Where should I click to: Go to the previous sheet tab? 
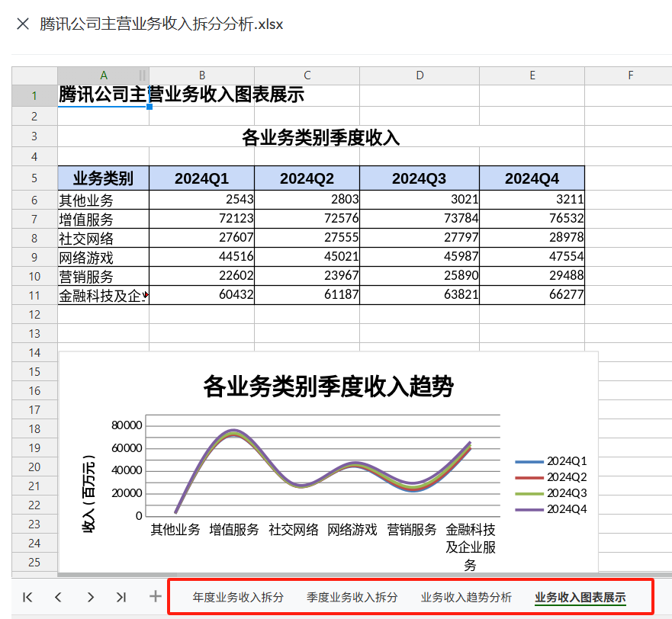point(59,597)
